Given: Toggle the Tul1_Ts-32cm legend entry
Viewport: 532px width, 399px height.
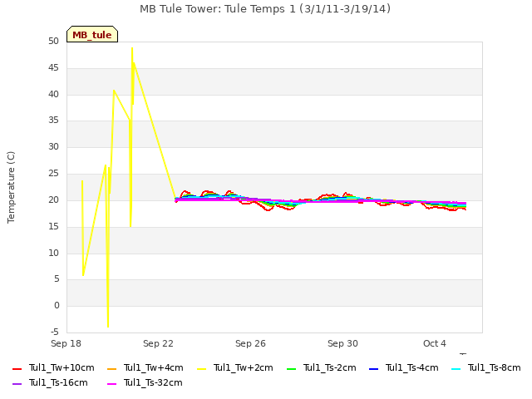Looking at the screenshot, I should [x=145, y=382].
